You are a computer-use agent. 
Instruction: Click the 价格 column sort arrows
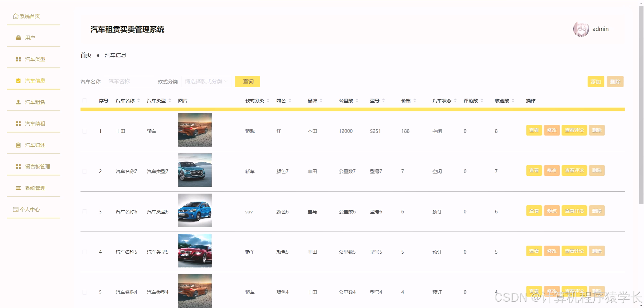[415, 100]
